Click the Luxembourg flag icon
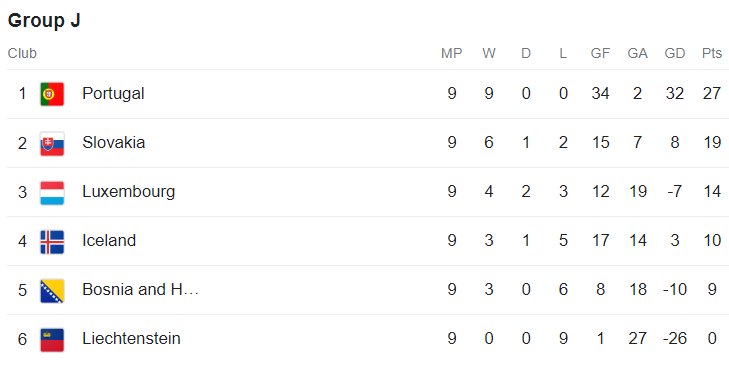729x369 pixels. tap(52, 192)
